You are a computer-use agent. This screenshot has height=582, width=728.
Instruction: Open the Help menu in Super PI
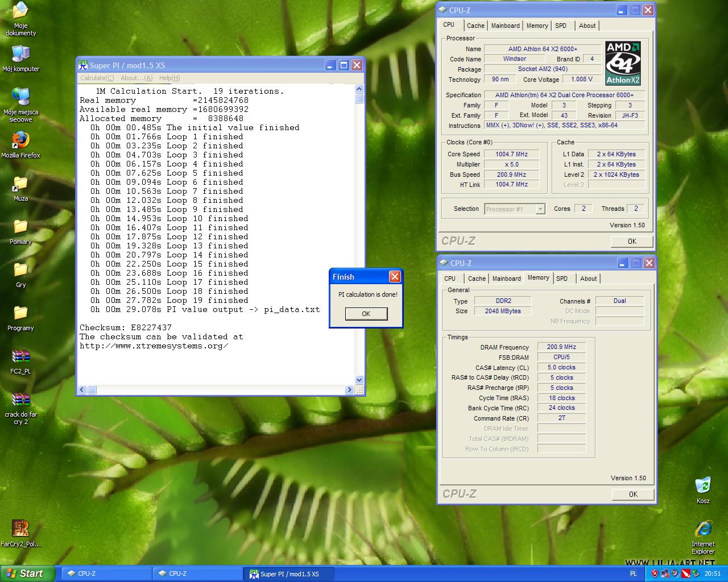(169, 78)
